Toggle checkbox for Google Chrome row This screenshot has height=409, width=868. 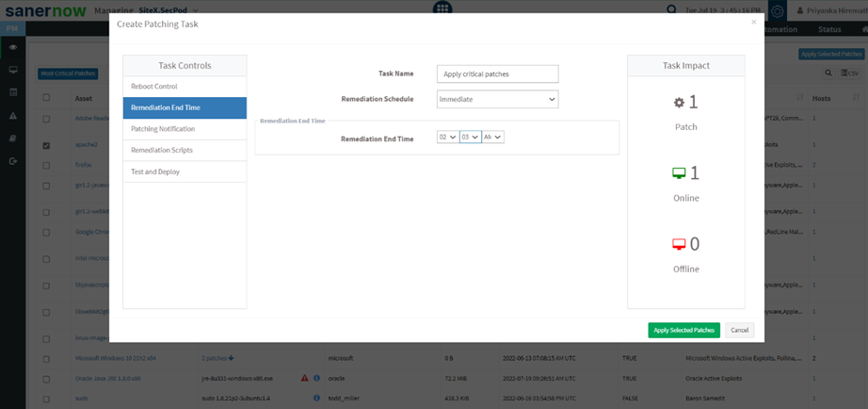46,232
